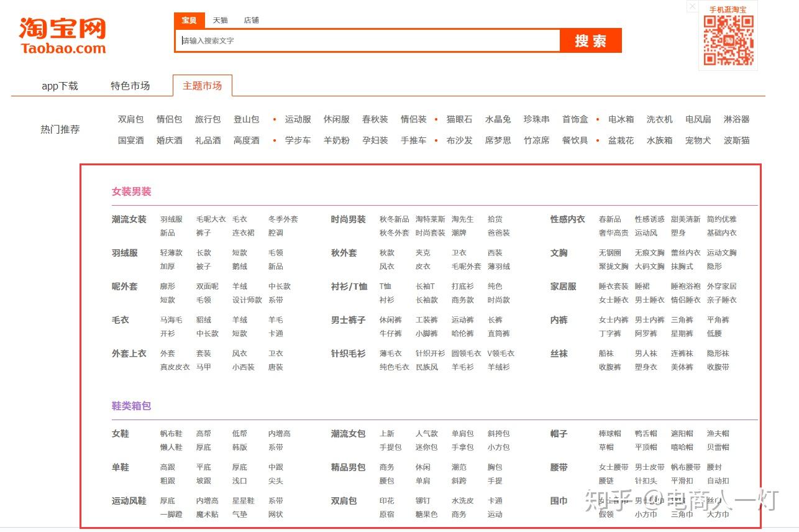Image resolution: width=799 pixels, height=532 pixels.
Task: Click the 蕾丝内衣 link
Action: 686,253
